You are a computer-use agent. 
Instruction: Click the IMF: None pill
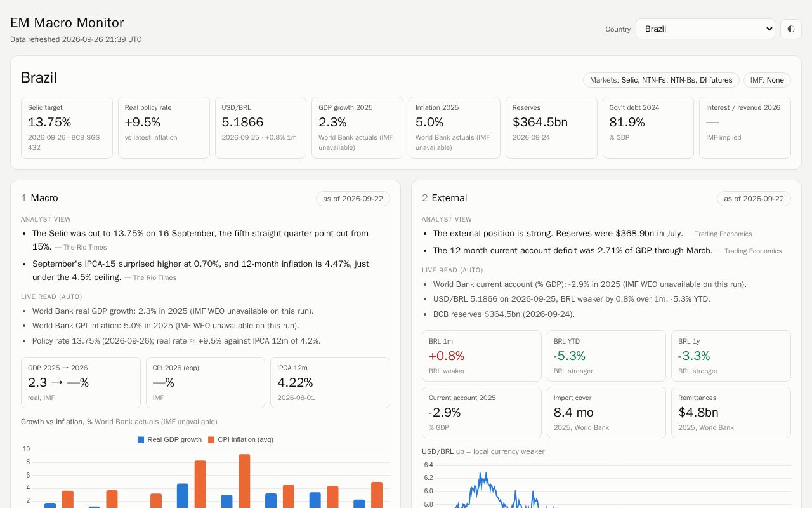click(x=767, y=80)
